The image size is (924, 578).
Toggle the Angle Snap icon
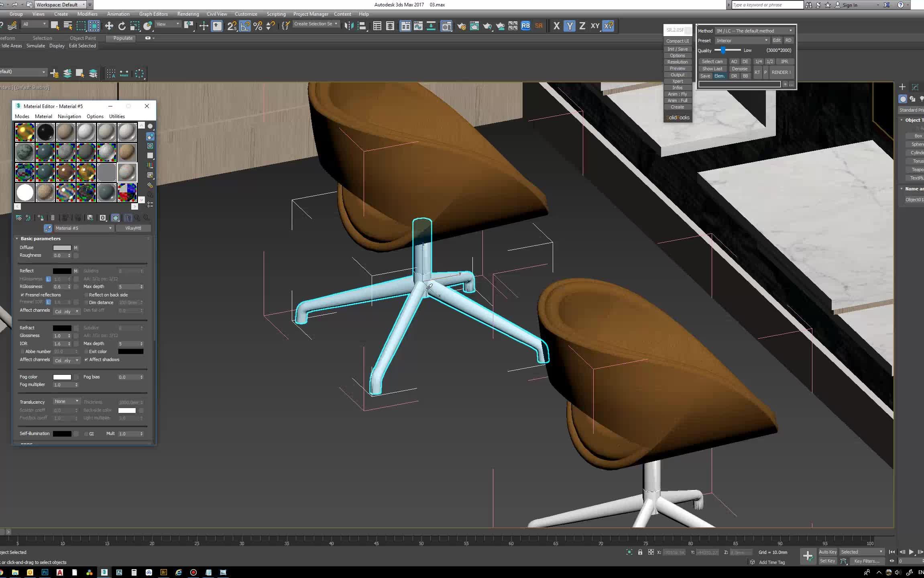(x=245, y=26)
